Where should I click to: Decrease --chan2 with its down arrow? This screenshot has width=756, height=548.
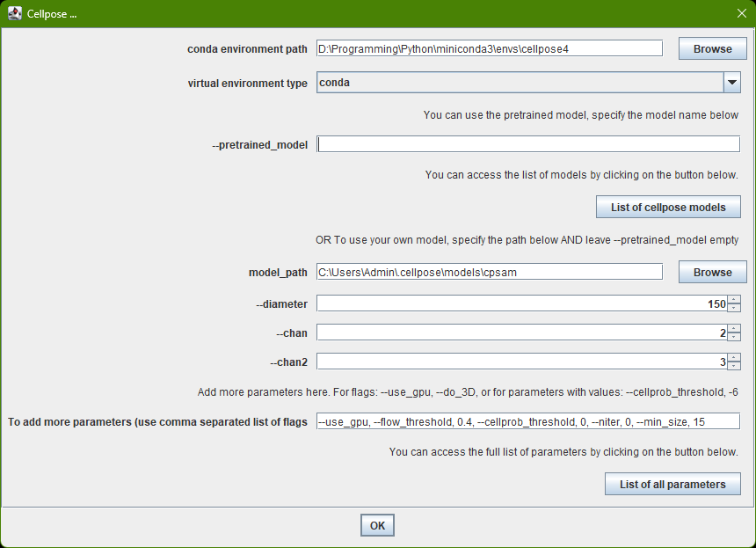coord(732,364)
